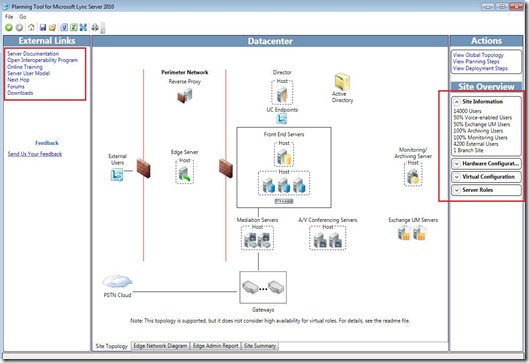Image resolution: width=529 pixels, height=363 pixels.
Task: Click the Feedback heading
Action: (x=47, y=143)
